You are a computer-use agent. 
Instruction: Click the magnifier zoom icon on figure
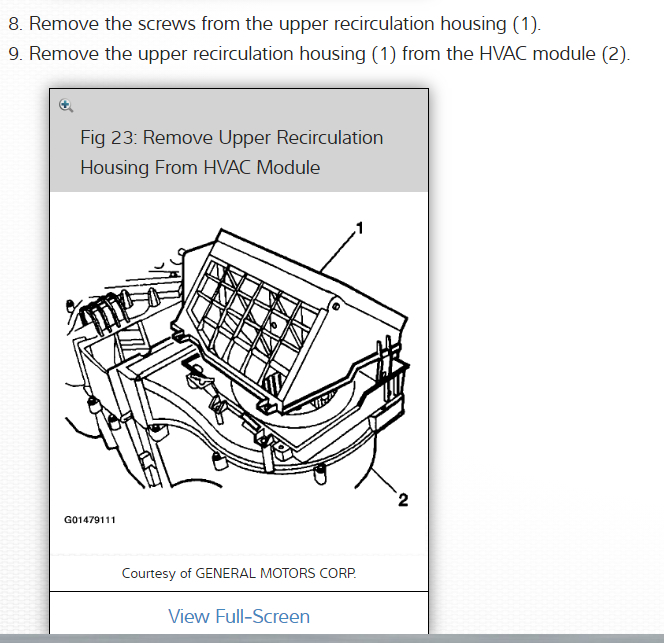click(x=66, y=105)
